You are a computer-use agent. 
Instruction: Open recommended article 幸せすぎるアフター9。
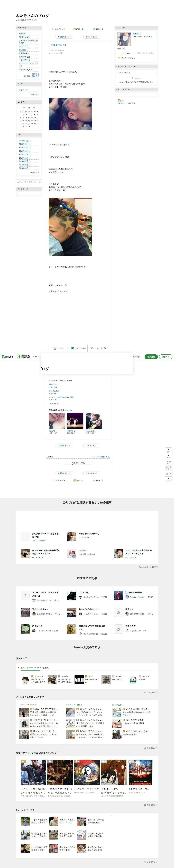point(89,534)
